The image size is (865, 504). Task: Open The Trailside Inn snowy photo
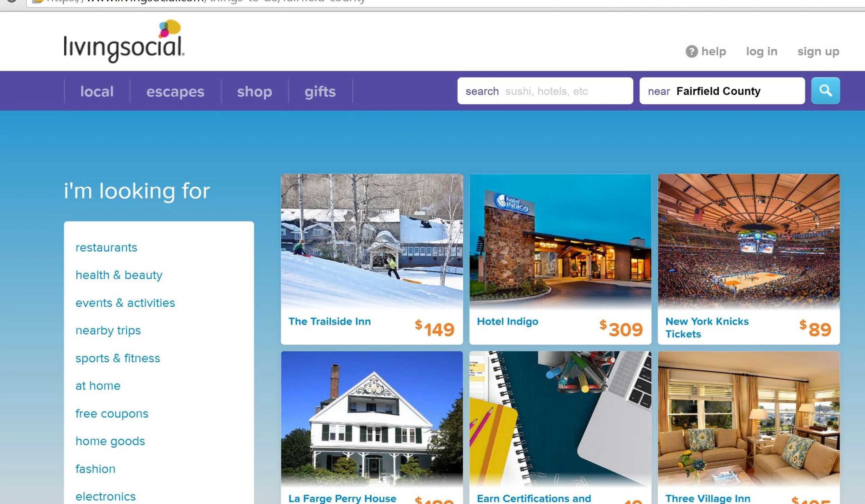click(x=372, y=241)
